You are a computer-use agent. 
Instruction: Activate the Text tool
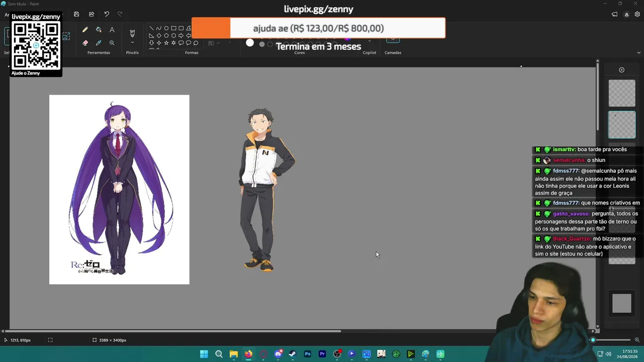click(112, 30)
